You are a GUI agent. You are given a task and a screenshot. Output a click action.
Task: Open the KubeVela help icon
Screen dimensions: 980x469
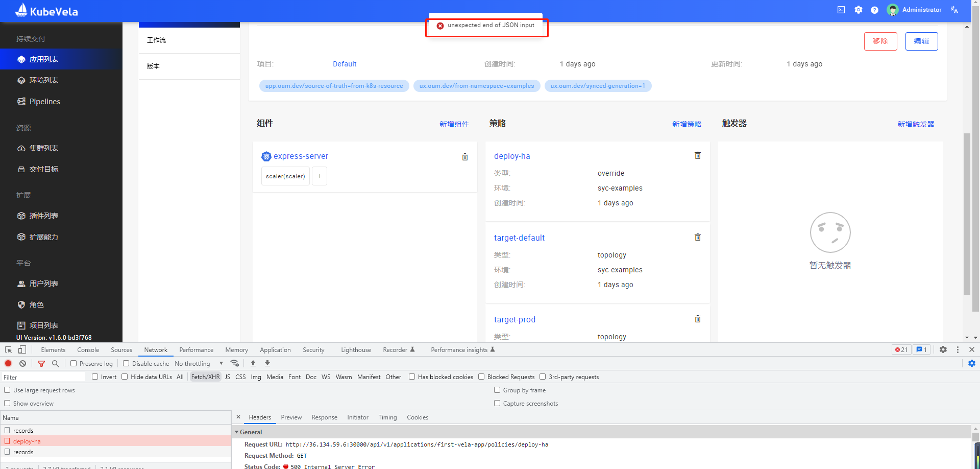(874, 10)
